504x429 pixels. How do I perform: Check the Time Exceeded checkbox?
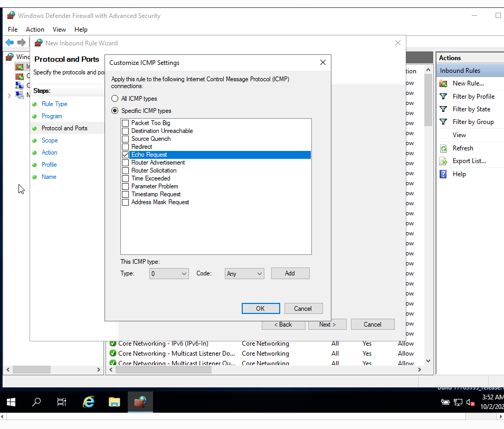[126, 179]
